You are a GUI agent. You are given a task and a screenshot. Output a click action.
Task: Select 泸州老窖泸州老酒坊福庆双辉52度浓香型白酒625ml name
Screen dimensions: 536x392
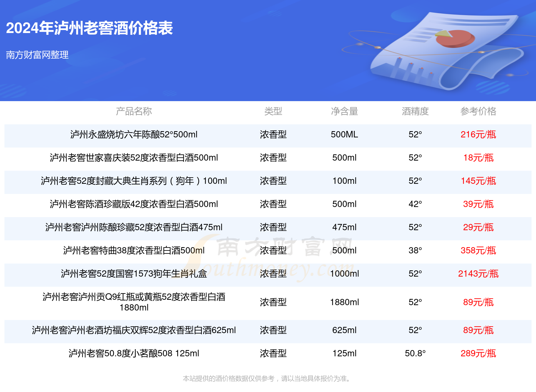[134, 330]
